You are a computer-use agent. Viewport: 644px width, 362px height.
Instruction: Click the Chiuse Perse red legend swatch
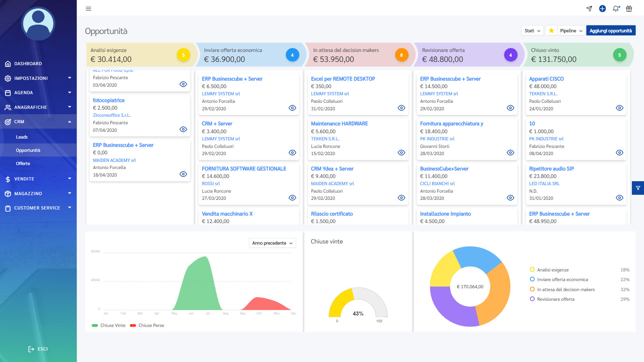point(133,325)
